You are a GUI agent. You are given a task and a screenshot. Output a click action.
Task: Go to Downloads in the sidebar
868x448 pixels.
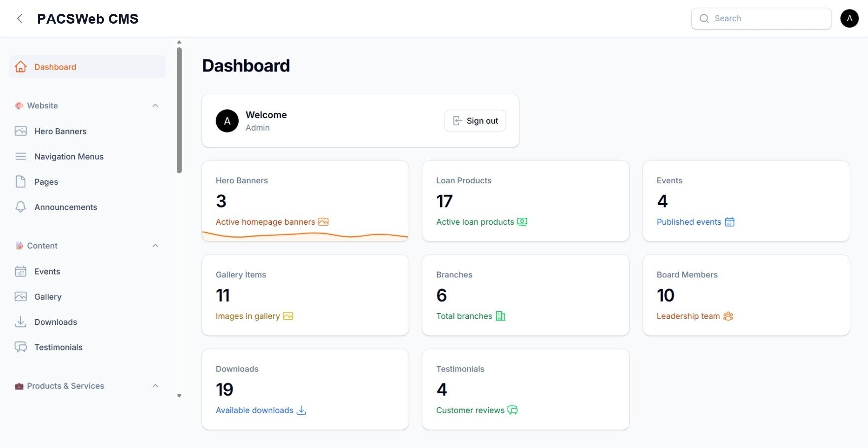[87, 322]
